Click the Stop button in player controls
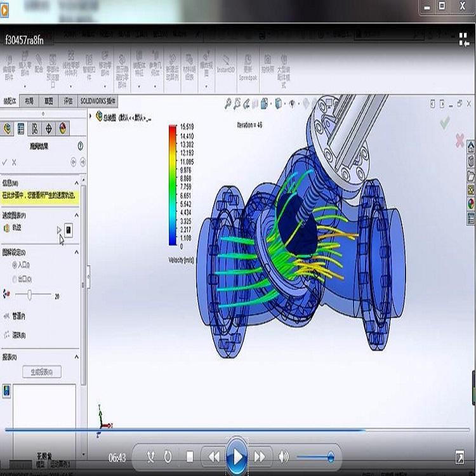Screen dimensions: 476x476 tap(190, 456)
